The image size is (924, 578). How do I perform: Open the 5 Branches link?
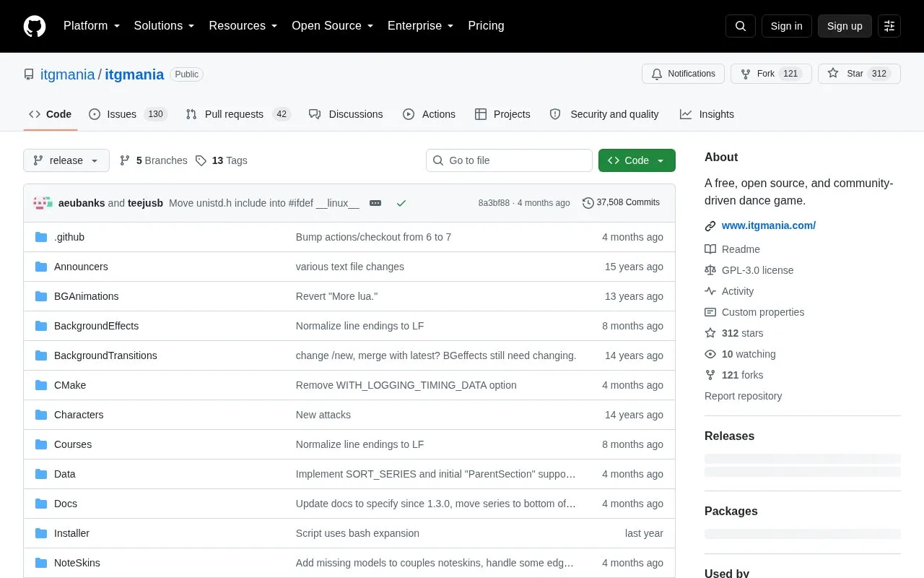click(x=153, y=160)
